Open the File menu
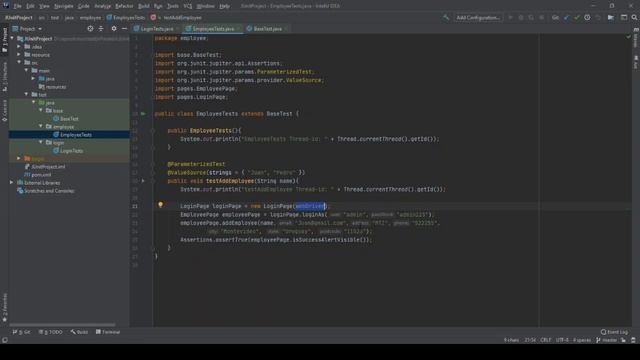 click(17, 6)
